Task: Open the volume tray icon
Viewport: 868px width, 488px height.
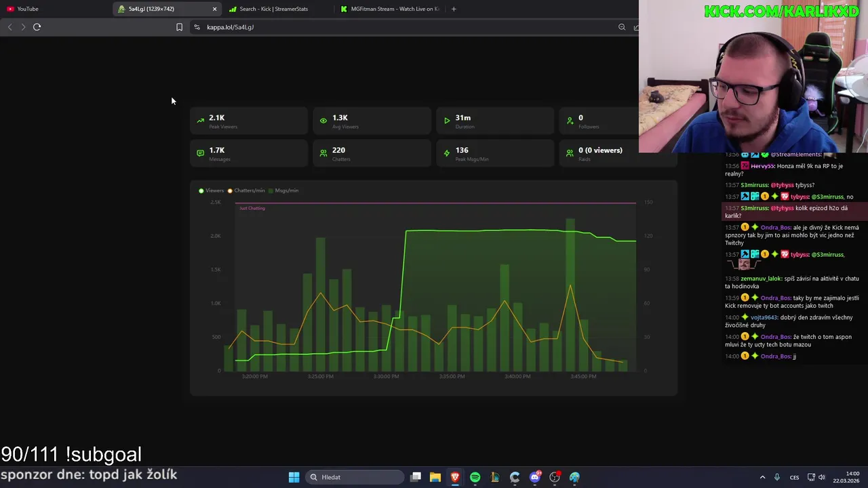Action: coord(822,477)
